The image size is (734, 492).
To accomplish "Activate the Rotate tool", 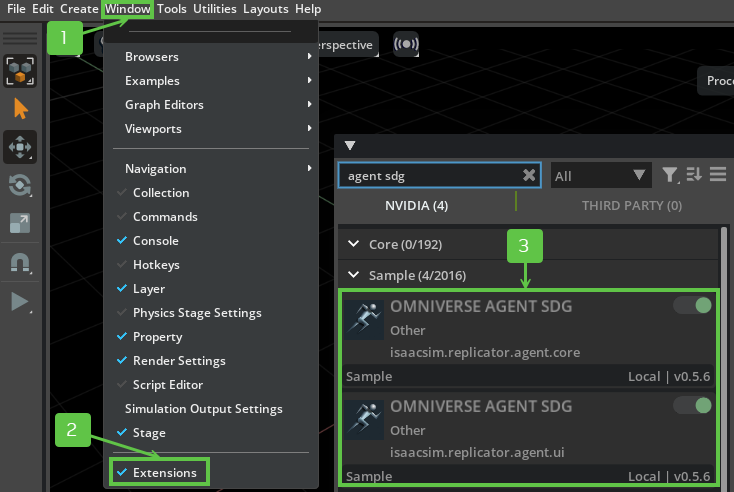I will [x=20, y=185].
